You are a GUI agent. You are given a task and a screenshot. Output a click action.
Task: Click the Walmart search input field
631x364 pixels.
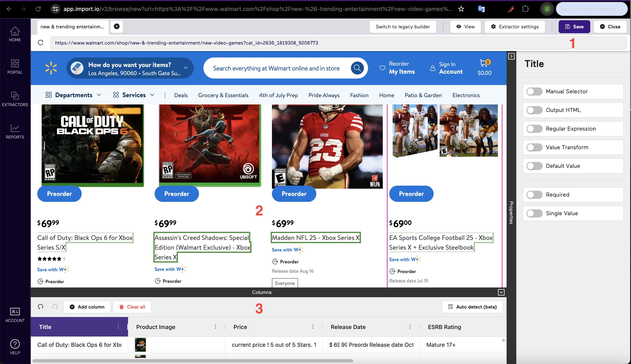[x=275, y=68]
